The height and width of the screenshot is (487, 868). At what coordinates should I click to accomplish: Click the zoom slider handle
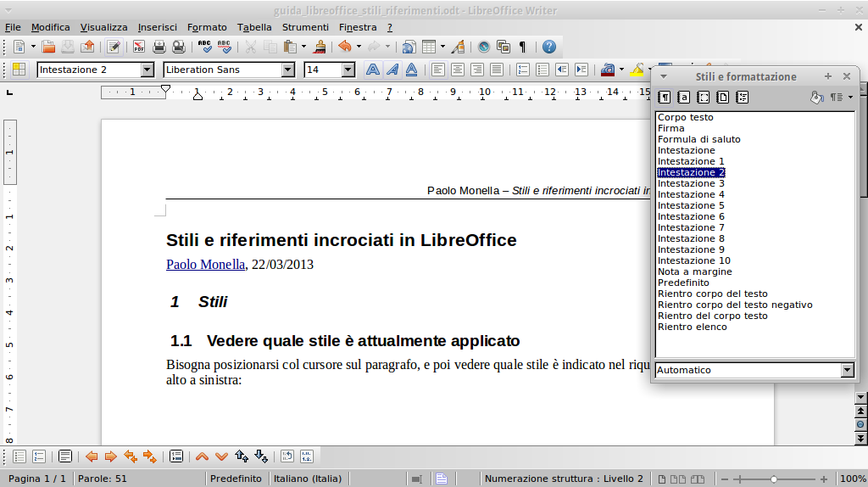[x=774, y=479]
